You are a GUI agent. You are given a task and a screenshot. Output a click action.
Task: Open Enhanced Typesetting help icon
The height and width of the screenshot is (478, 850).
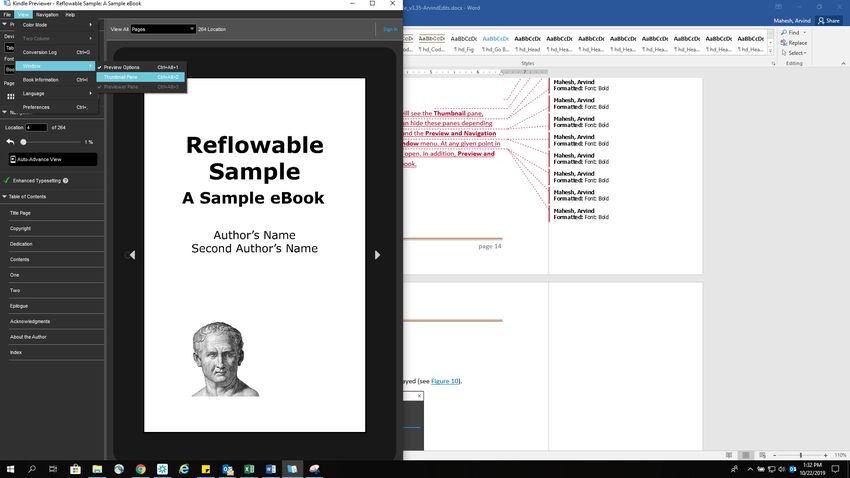tap(65, 180)
